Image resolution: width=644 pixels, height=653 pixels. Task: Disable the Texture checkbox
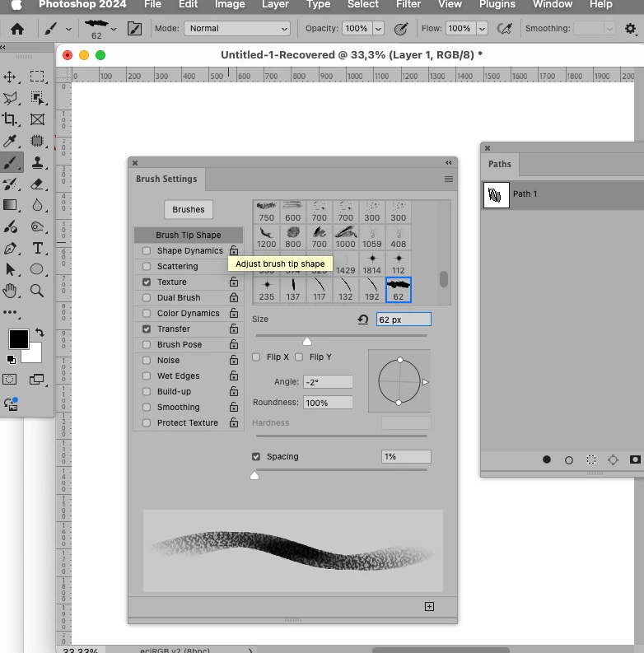[147, 282]
